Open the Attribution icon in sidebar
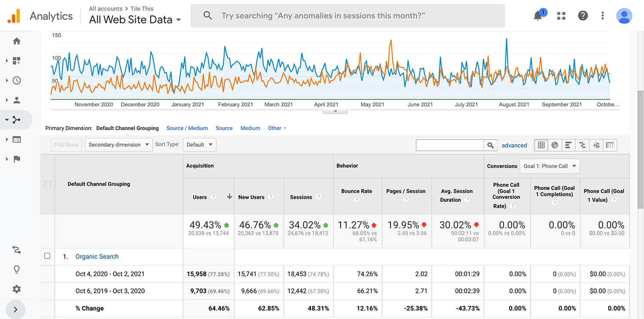The image size is (644, 319). 17,250
